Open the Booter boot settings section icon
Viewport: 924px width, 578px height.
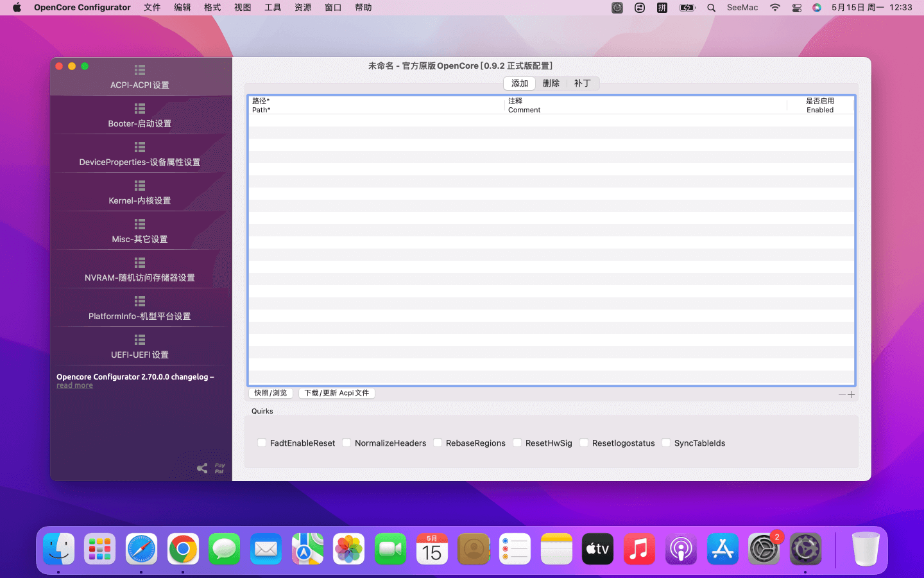click(x=140, y=109)
